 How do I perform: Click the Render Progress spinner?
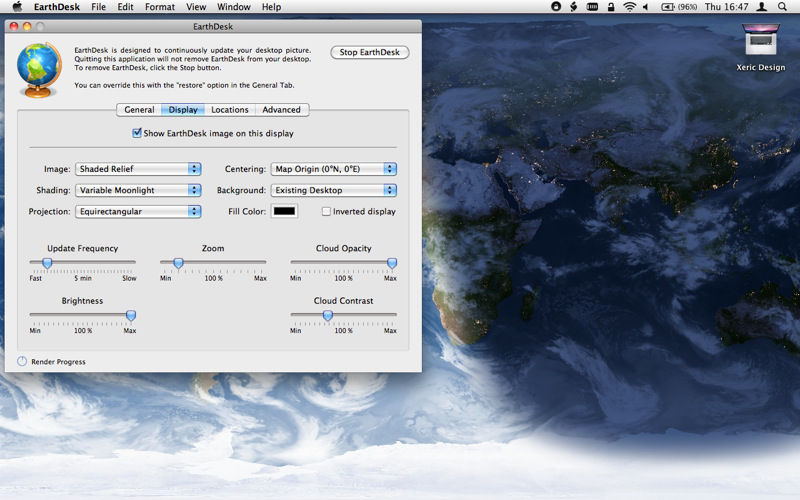coord(22,361)
